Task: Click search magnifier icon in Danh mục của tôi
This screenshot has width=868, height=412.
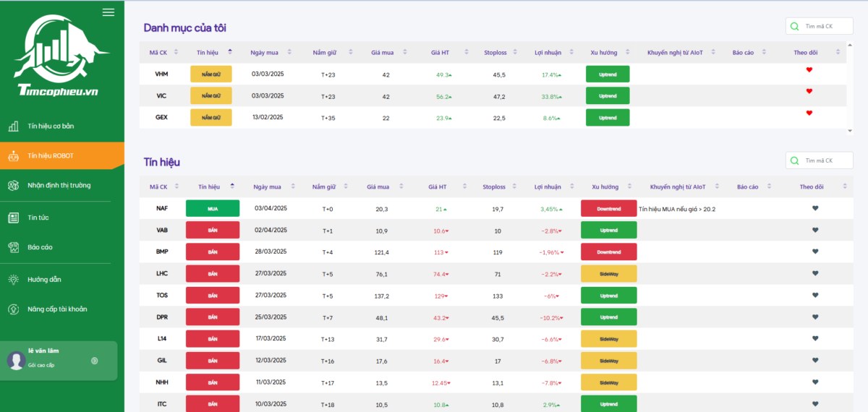Action: [x=796, y=26]
